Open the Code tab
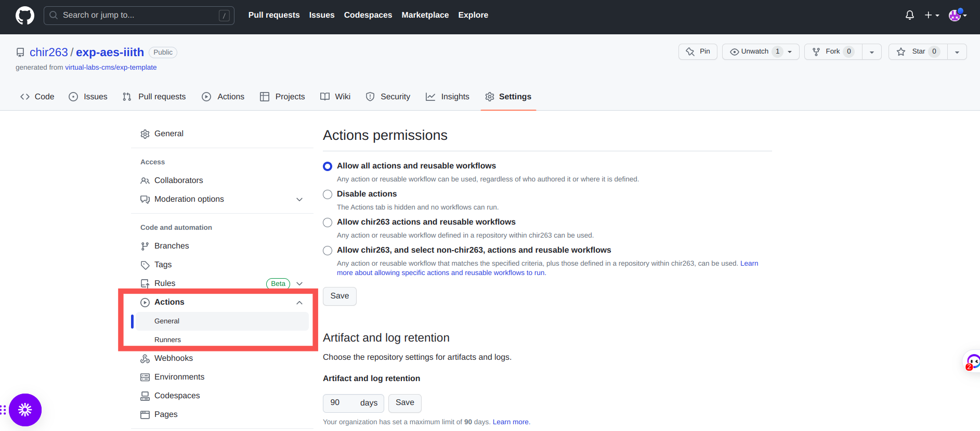The image size is (980, 431). pyautogui.click(x=37, y=97)
